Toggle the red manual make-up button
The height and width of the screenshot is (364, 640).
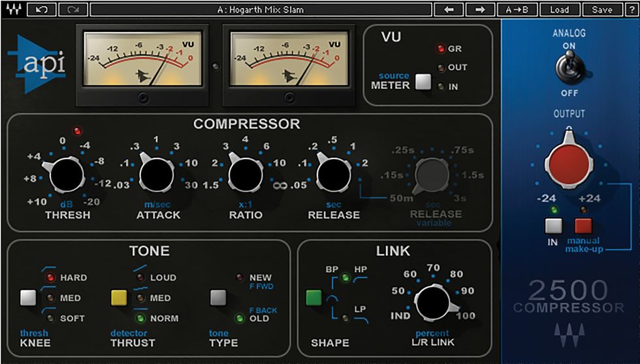583,226
